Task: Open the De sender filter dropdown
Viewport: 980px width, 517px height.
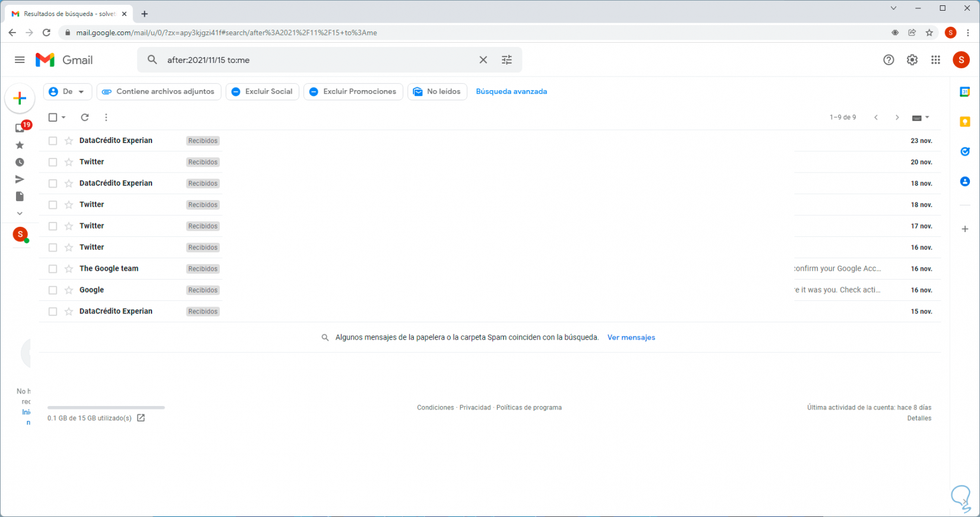Action: tap(68, 91)
